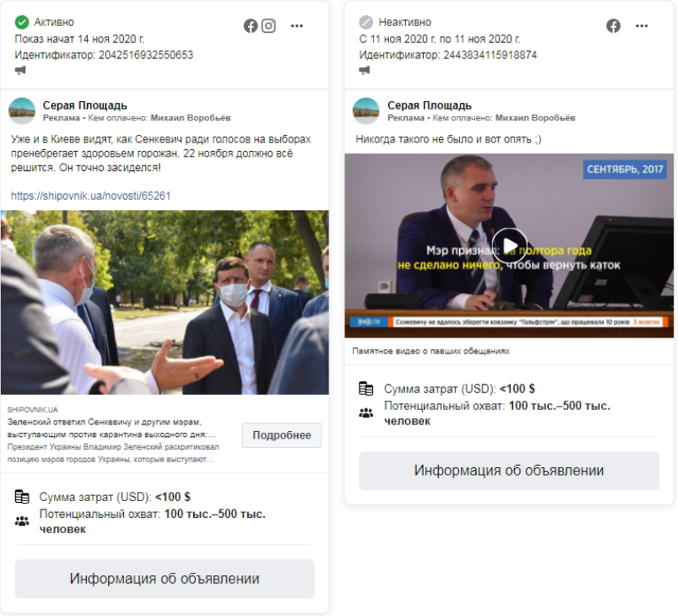
Task: Click the right Информация об объявлении button
Action: tap(509, 471)
